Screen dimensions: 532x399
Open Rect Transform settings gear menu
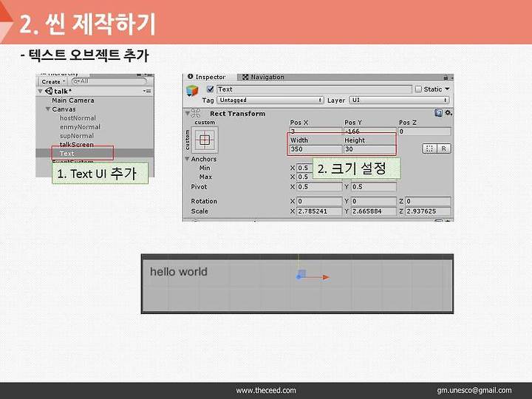[449, 112]
